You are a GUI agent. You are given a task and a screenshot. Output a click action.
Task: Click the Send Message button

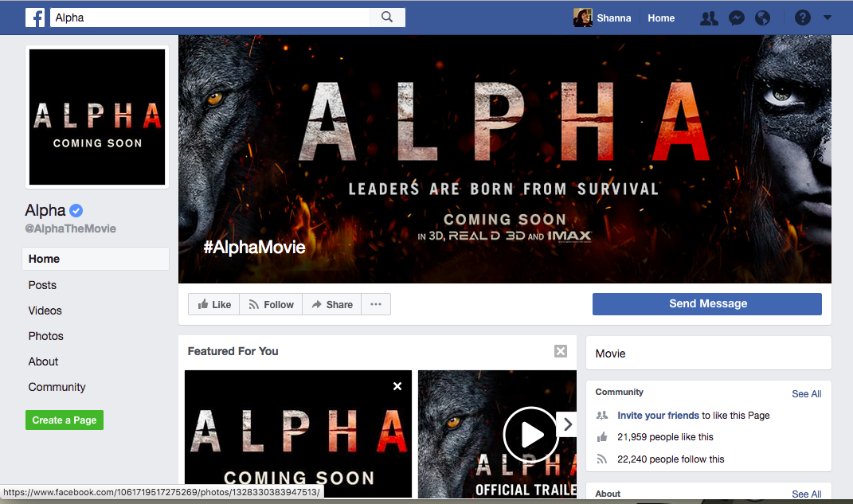tap(706, 304)
